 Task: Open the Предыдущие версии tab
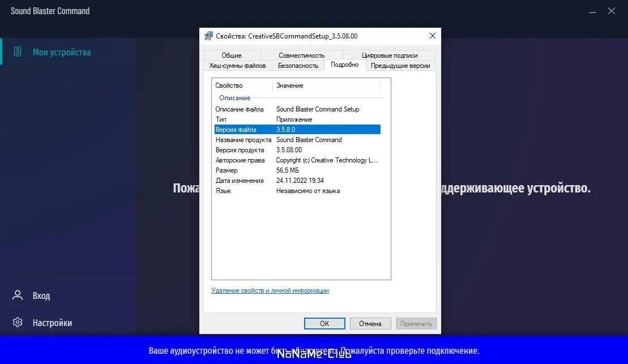click(400, 66)
